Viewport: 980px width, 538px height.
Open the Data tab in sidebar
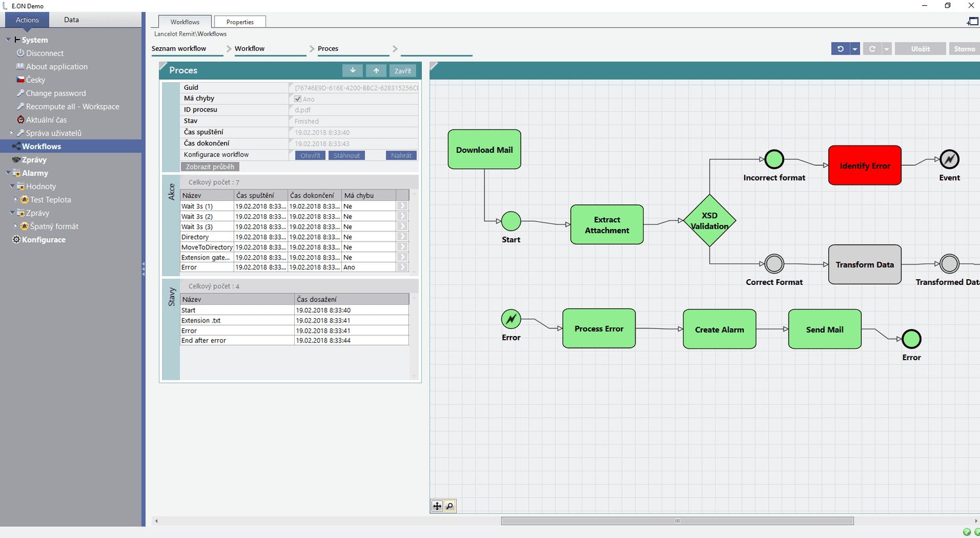coord(71,20)
